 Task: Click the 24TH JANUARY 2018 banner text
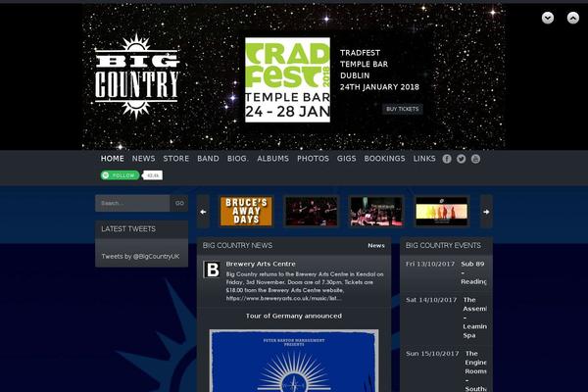click(x=379, y=87)
